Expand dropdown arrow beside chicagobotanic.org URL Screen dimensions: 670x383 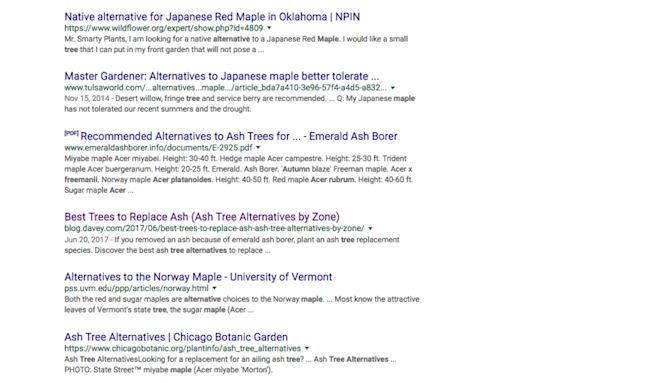click(x=307, y=348)
